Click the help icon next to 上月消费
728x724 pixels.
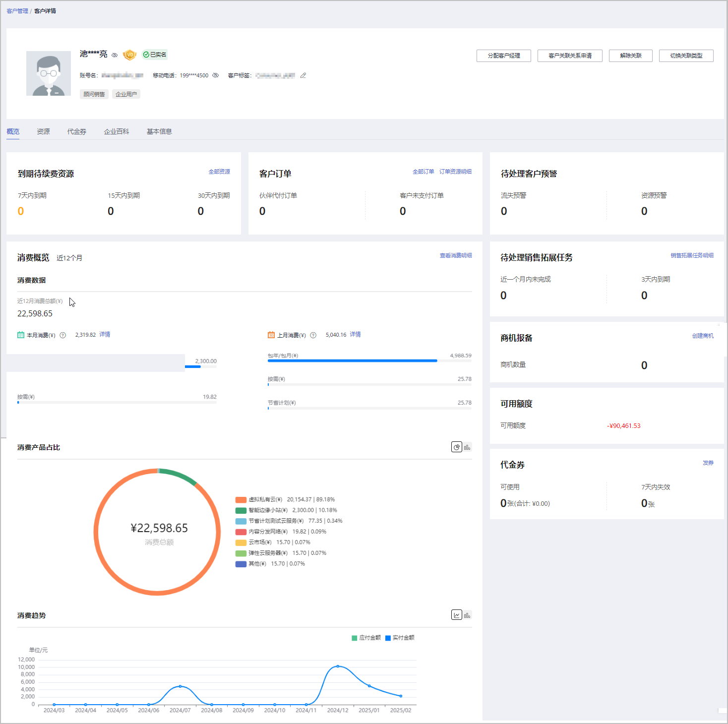313,335
